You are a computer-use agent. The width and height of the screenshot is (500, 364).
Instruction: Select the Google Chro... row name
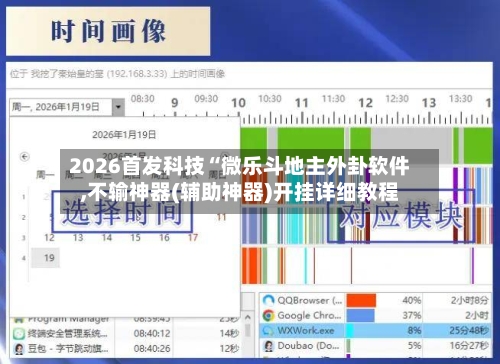point(309,315)
